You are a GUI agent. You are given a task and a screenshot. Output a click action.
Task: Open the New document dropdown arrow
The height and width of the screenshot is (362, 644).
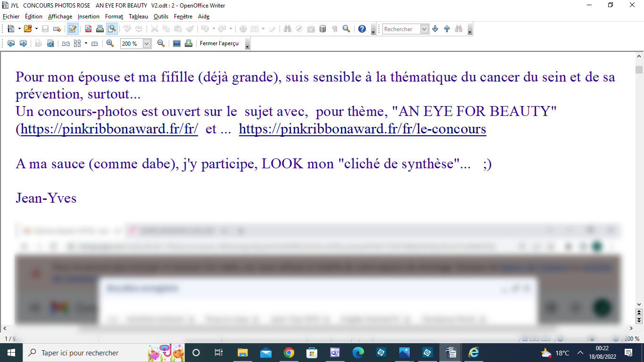point(19,29)
